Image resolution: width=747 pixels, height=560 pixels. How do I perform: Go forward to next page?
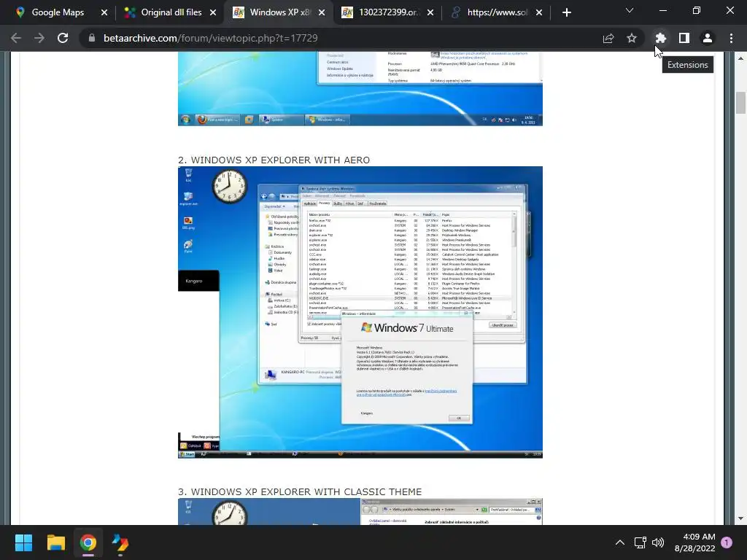click(x=39, y=38)
